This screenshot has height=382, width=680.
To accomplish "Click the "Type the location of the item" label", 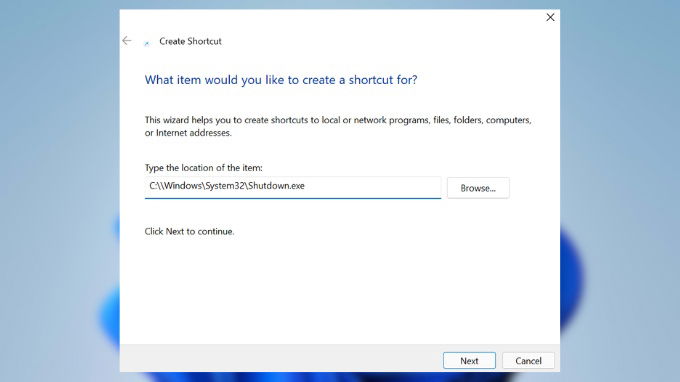I will coord(203,168).
